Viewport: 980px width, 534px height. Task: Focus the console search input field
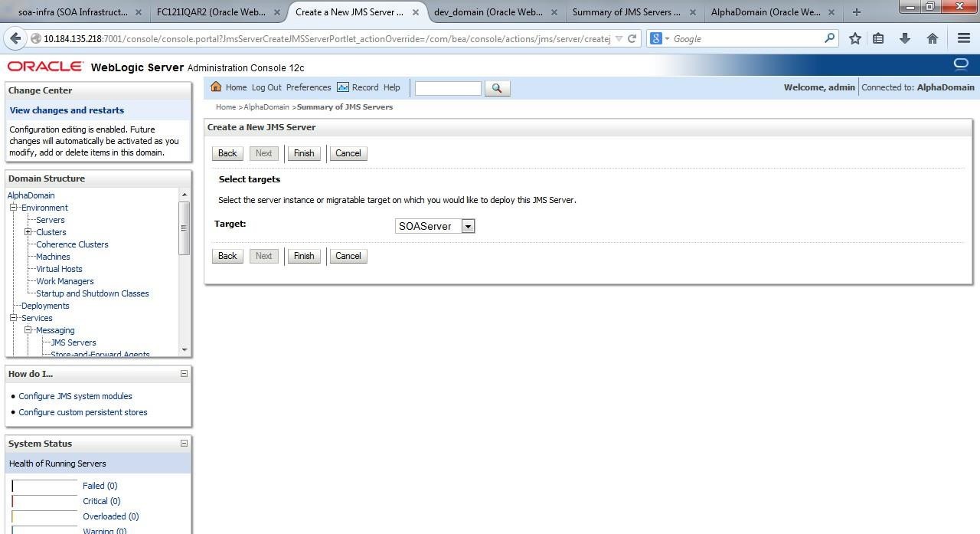point(448,88)
